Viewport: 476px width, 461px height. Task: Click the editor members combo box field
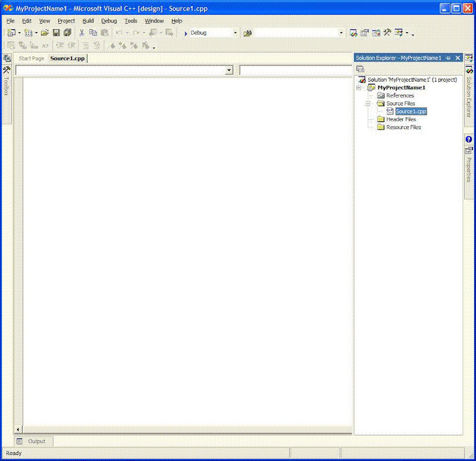click(296, 70)
